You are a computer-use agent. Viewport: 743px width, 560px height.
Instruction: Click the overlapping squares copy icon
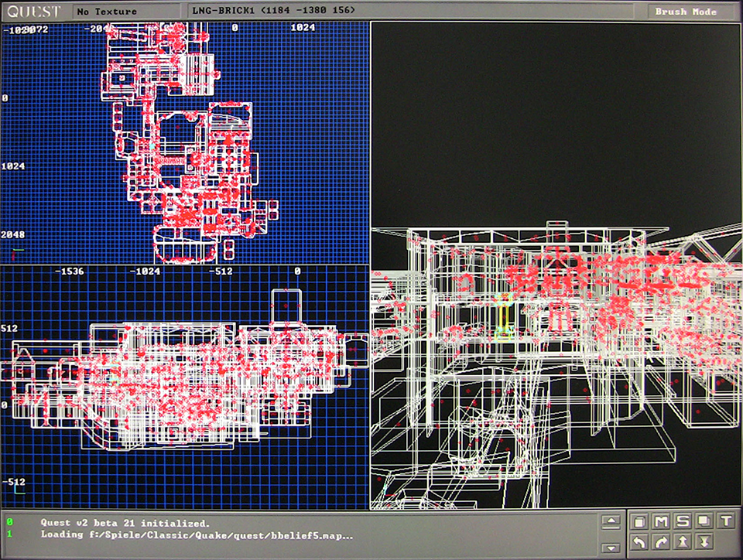pos(704,521)
